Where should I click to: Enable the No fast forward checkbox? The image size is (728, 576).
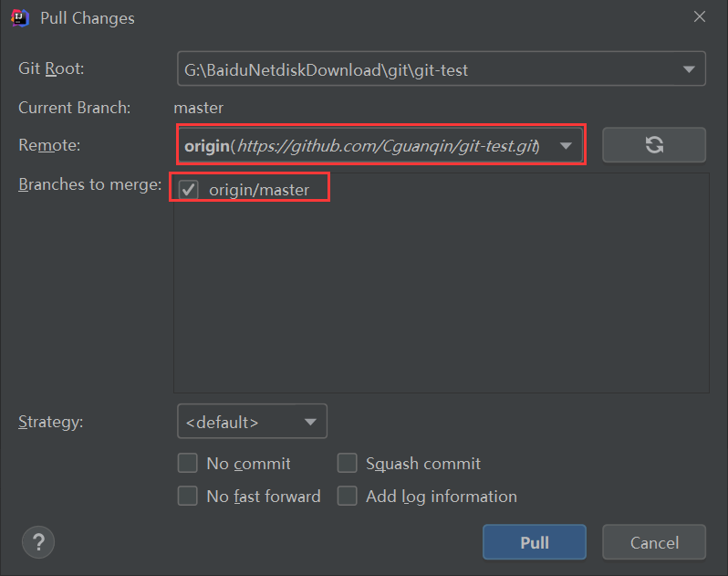click(188, 497)
